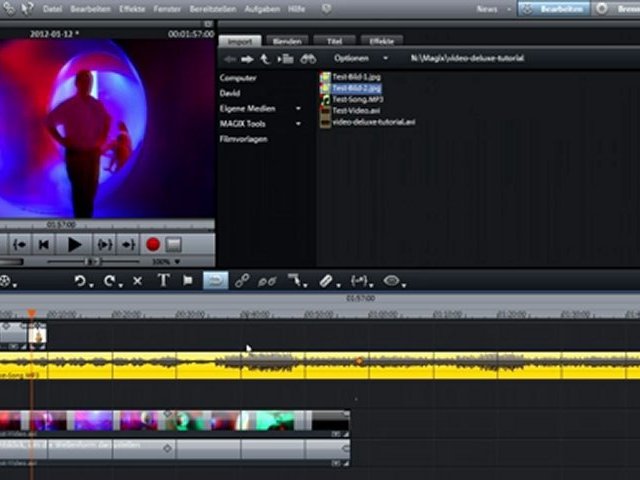Click the up-folder navigation arrow
Viewport: 640px width, 480px height.
point(264,58)
